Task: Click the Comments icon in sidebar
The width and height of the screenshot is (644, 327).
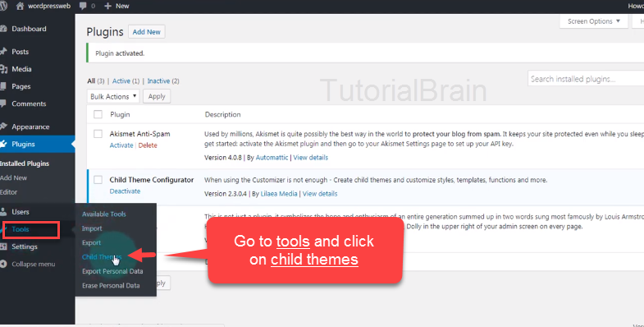Action: tap(3, 104)
